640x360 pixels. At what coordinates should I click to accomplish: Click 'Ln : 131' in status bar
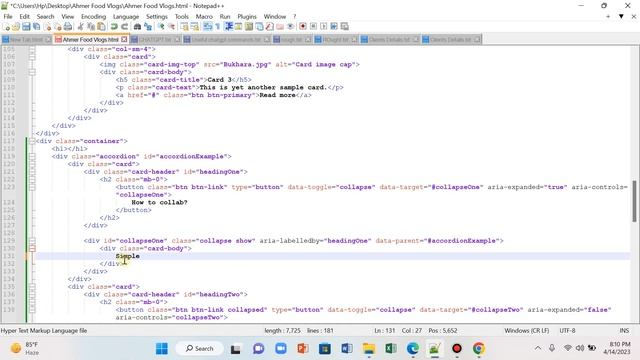coord(384,331)
